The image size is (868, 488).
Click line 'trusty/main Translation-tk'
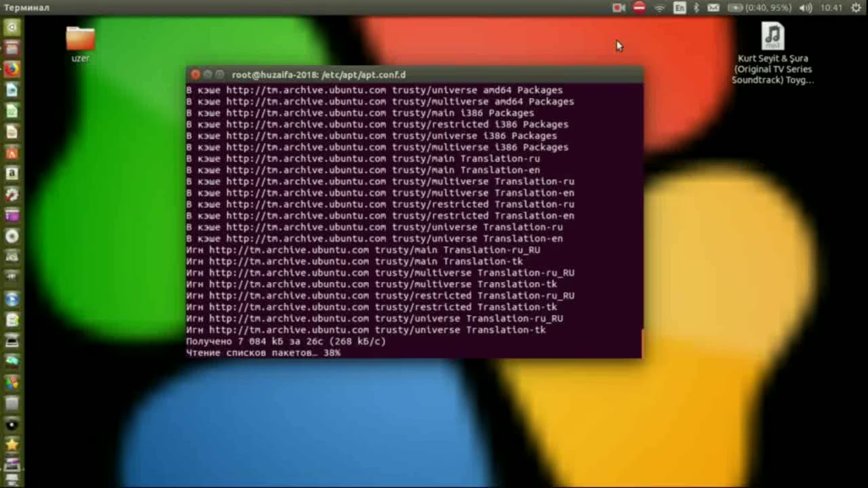355,262
